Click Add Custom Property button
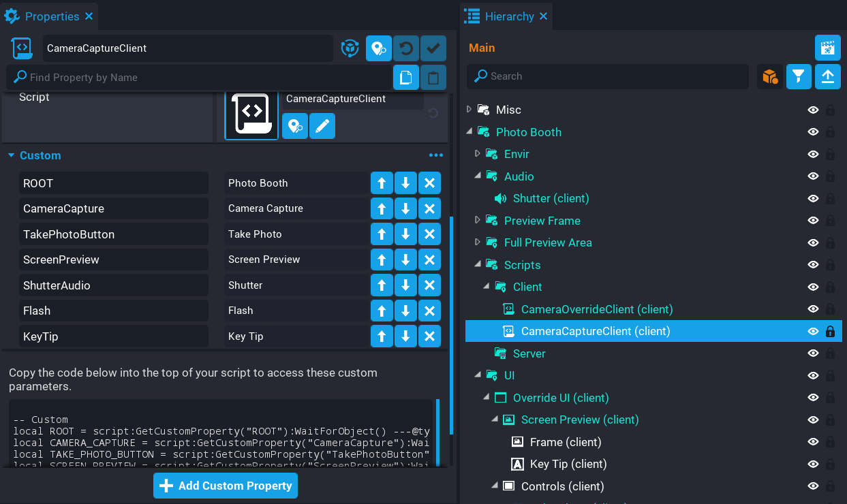Screen dimensions: 847x504 226,486
